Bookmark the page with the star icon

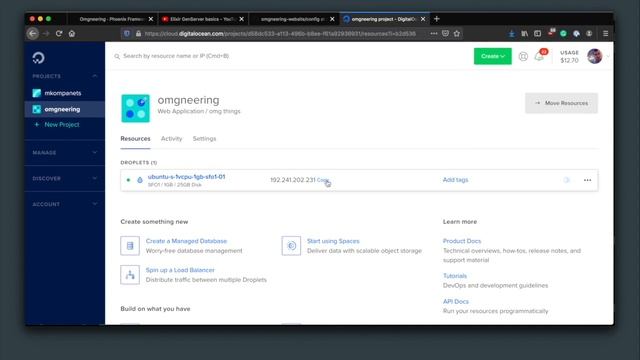[457, 33]
